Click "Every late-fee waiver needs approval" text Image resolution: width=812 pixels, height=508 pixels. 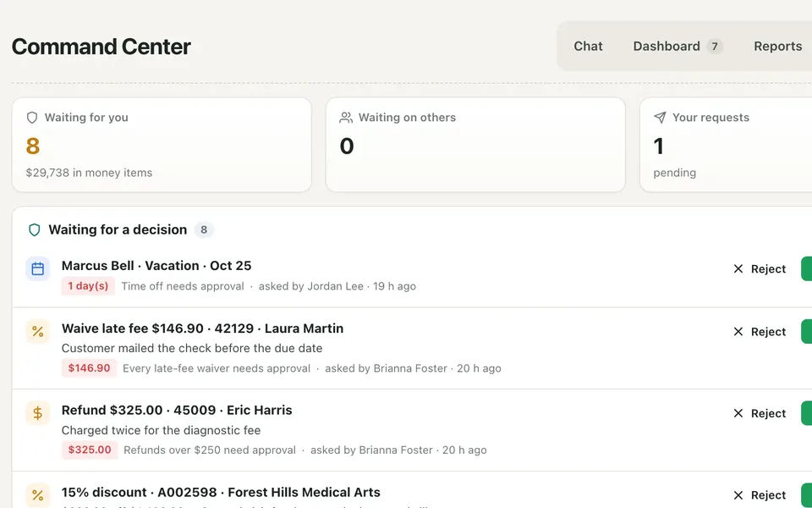[217, 368]
